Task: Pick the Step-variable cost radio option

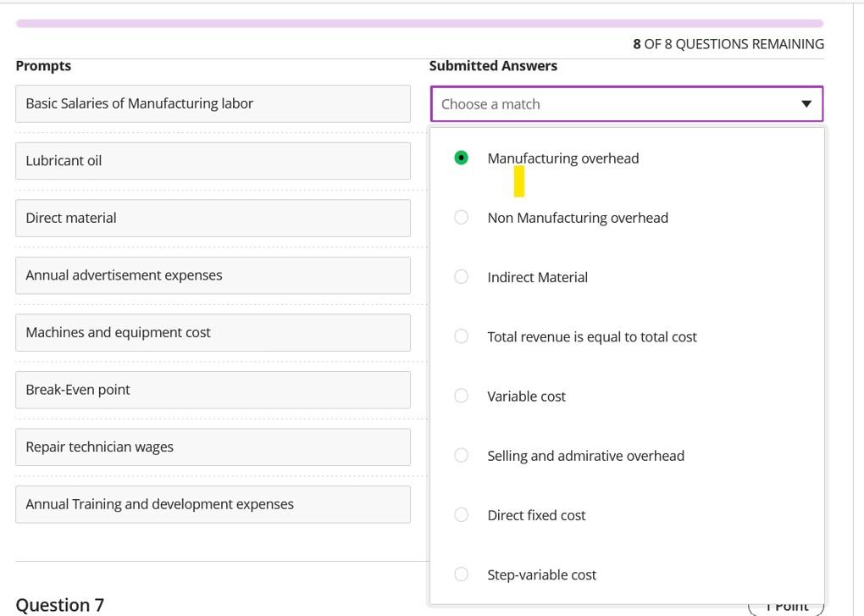Action: pyautogui.click(x=461, y=574)
